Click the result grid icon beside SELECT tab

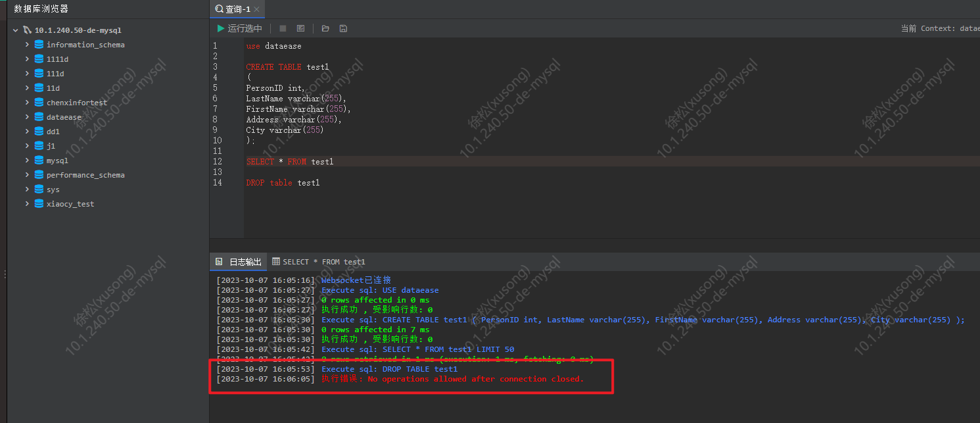(278, 262)
